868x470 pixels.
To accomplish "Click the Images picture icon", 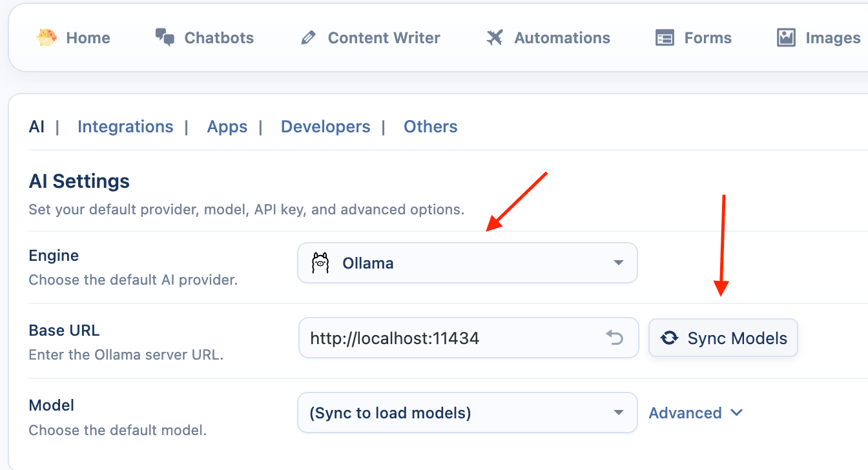I will coord(786,37).
